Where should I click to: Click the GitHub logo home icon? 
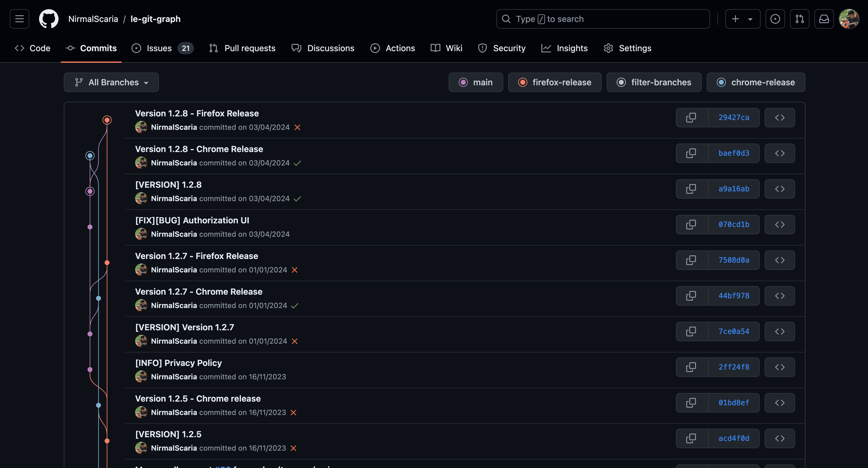coord(48,19)
